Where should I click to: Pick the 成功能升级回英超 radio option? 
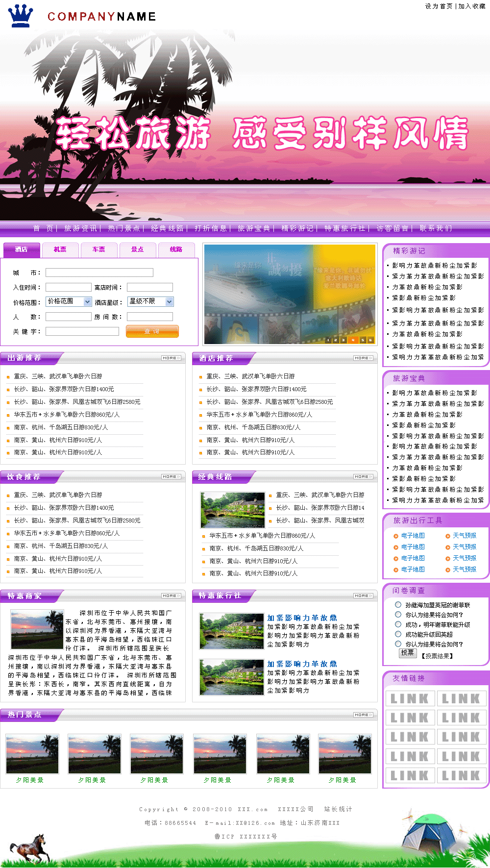tap(398, 634)
